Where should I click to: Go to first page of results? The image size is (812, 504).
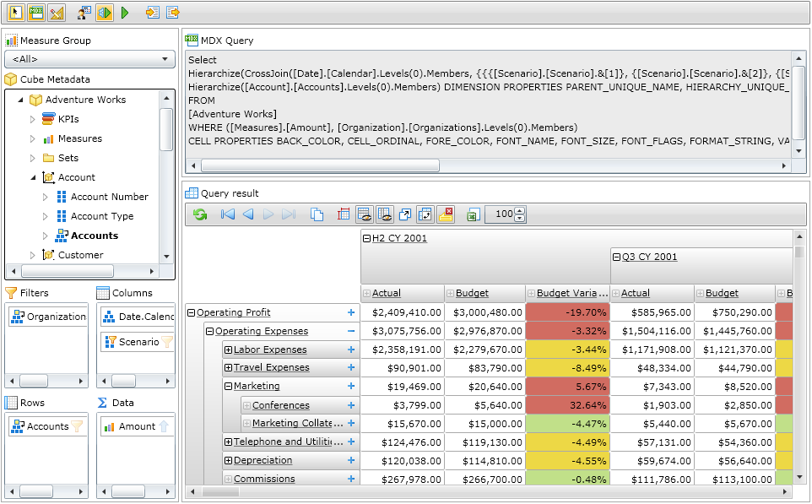click(228, 214)
